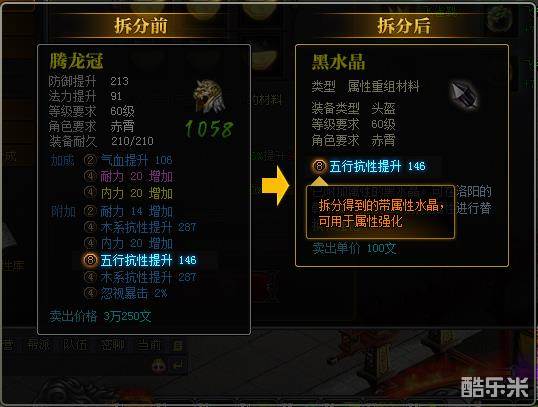This screenshot has height=407, width=538.
Task: Click the emoji face icon in chat bar
Action: coord(159,365)
